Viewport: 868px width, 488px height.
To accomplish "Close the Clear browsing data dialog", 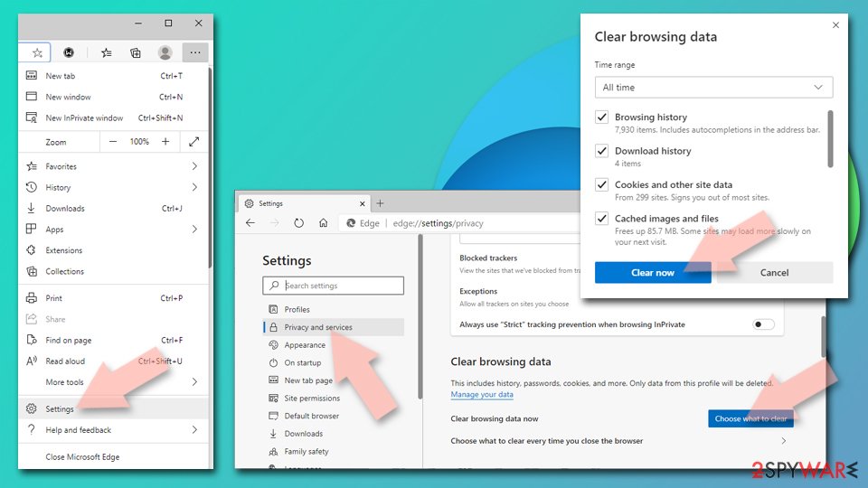I will (x=835, y=25).
